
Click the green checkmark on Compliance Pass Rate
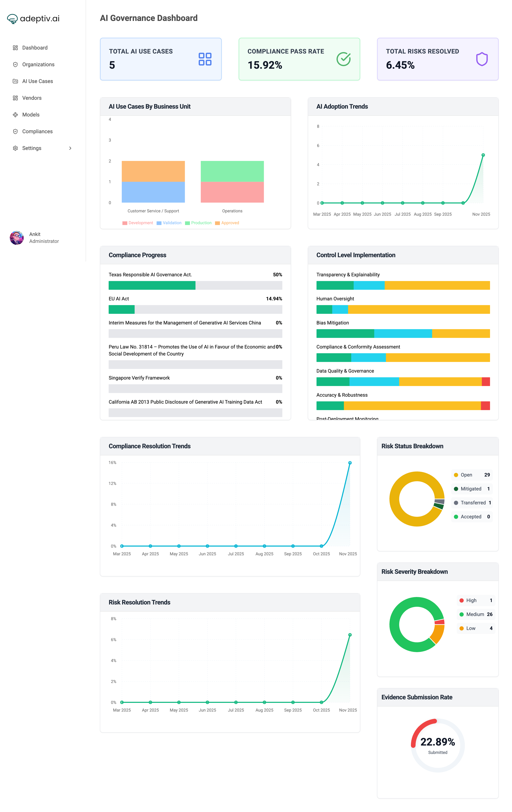pyautogui.click(x=343, y=59)
